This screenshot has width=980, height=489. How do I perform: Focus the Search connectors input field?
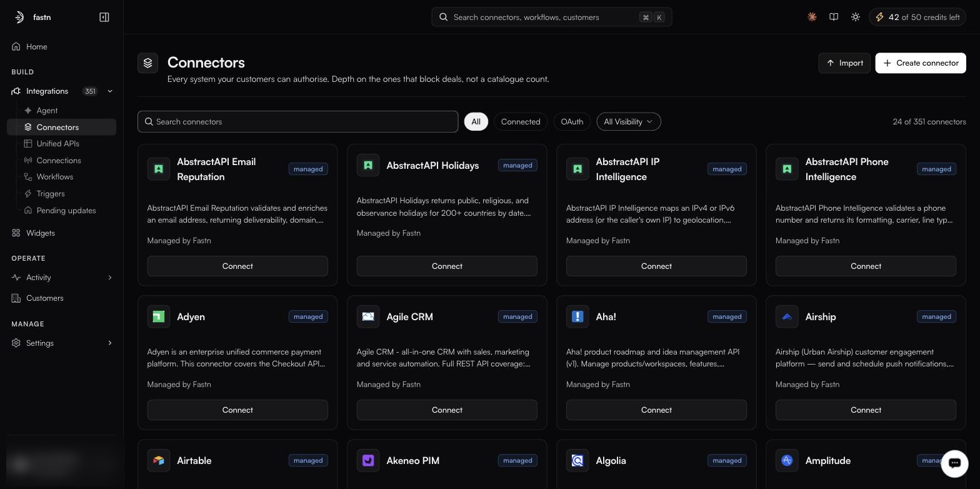(x=297, y=121)
